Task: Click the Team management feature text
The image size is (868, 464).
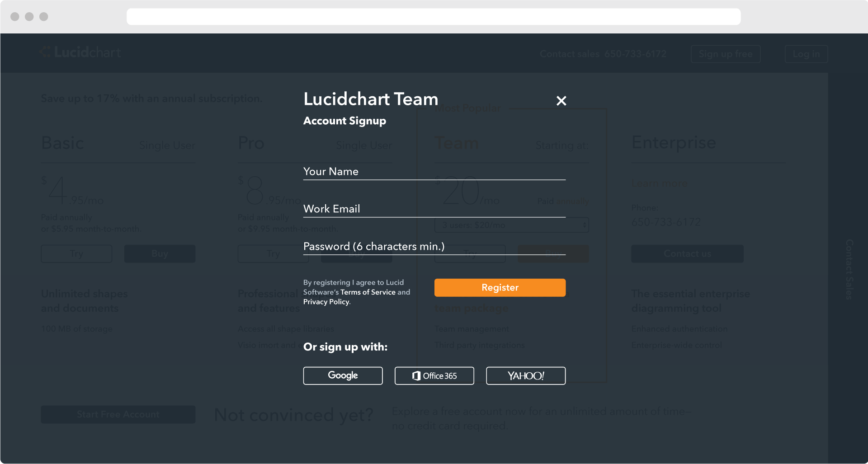Action: 472,329
